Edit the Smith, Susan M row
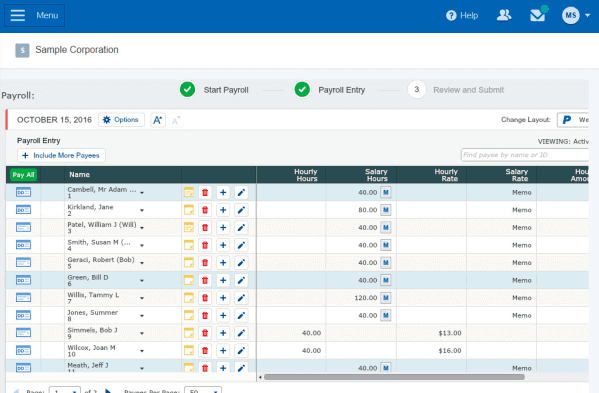Viewport: 599px width, 393px height. (241, 245)
